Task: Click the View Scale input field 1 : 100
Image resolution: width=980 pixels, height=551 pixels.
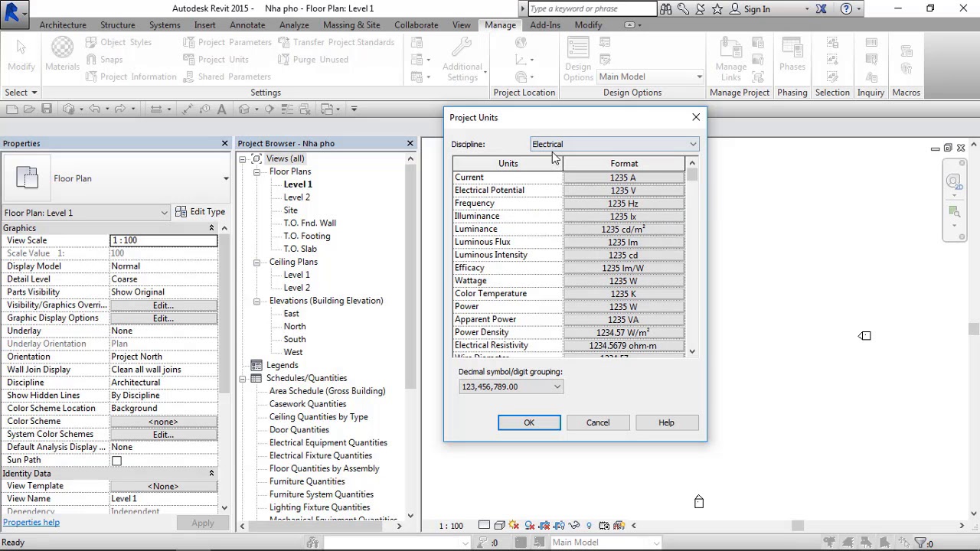Action: 164,240
